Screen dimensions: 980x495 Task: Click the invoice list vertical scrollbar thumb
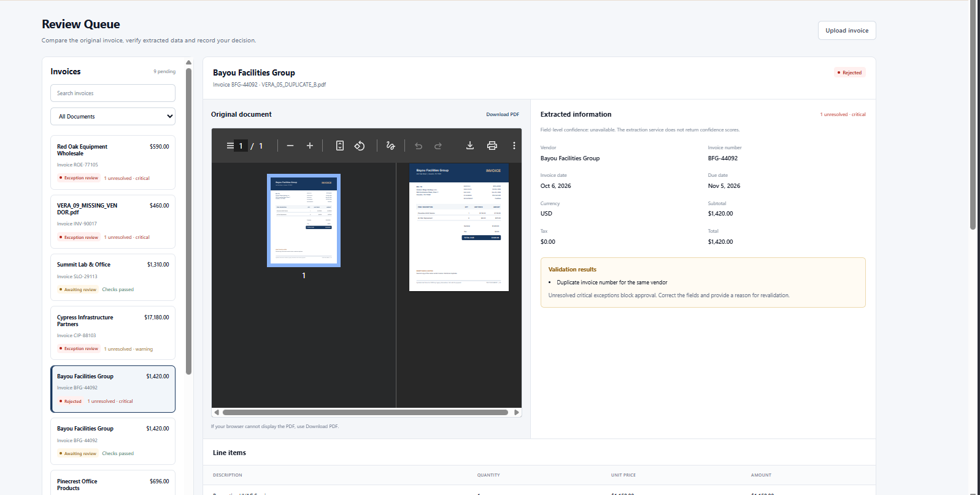point(188,221)
